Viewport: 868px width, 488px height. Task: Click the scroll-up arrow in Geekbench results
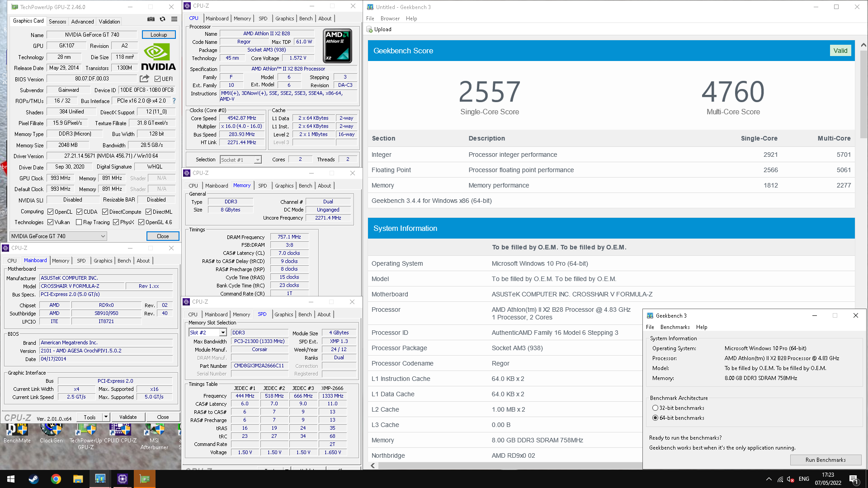(x=863, y=45)
